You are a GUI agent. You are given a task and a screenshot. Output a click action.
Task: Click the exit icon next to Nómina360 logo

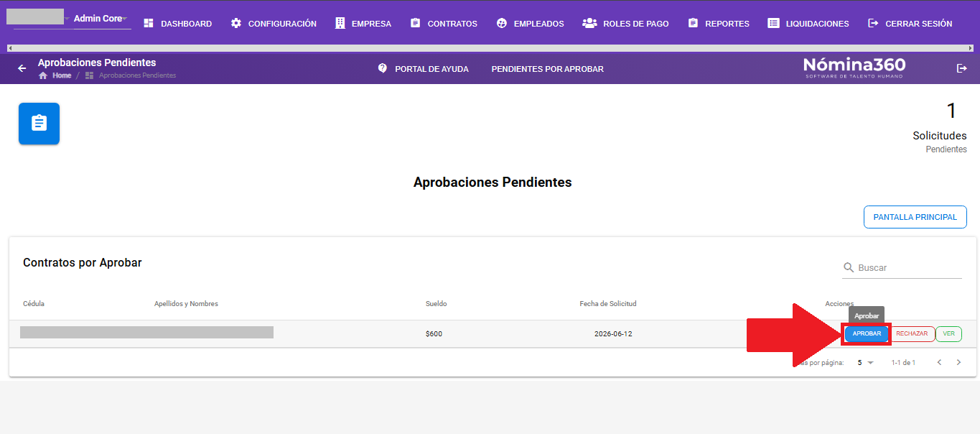point(962,68)
